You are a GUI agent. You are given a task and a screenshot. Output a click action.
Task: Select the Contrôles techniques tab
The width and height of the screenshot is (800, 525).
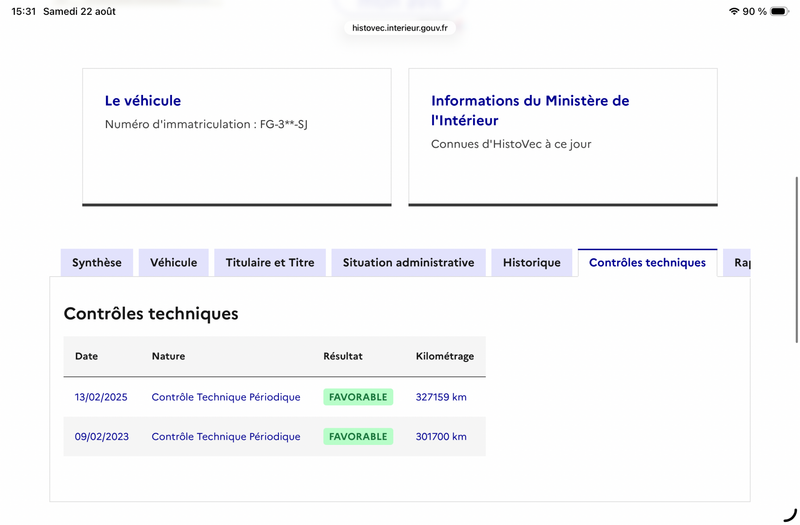coord(647,262)
